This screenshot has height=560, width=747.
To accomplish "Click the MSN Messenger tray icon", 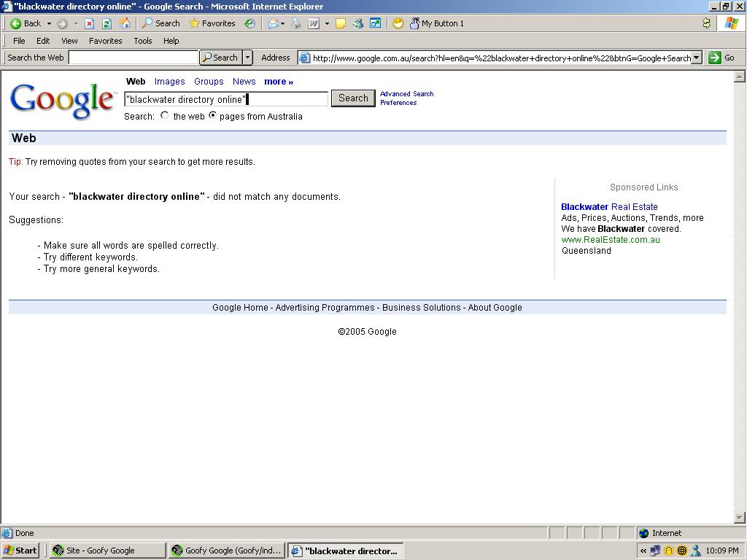I will [695, 551].
